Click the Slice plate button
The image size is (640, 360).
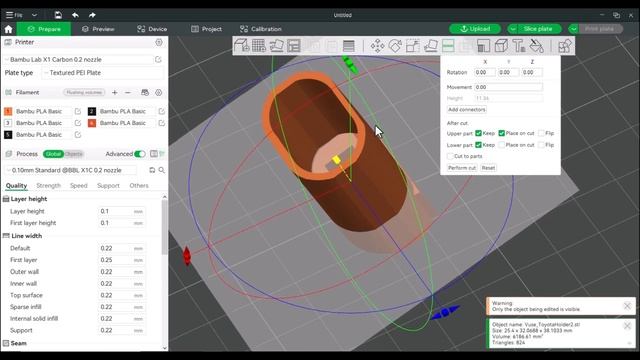coord(538,29)
